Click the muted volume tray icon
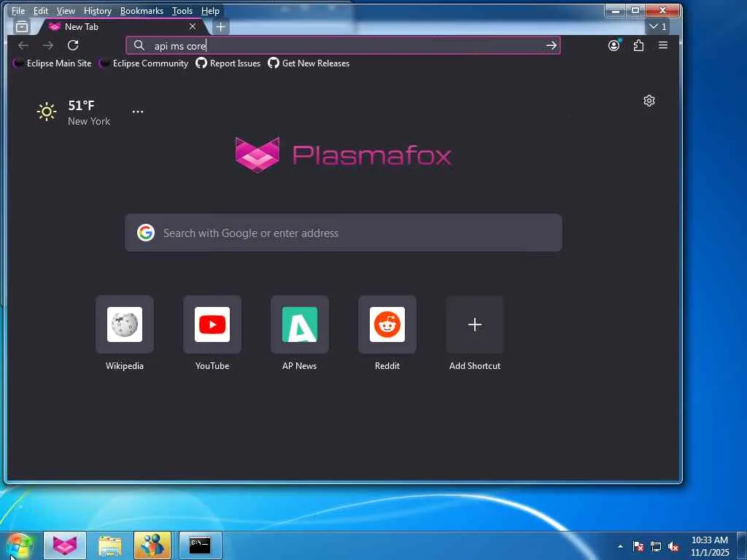 (x=673, y=547)
